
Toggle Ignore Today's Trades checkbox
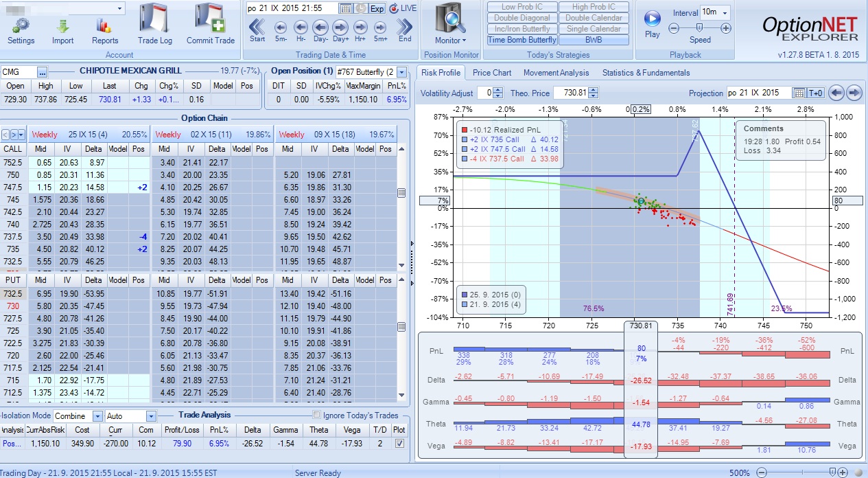point(316,415)
